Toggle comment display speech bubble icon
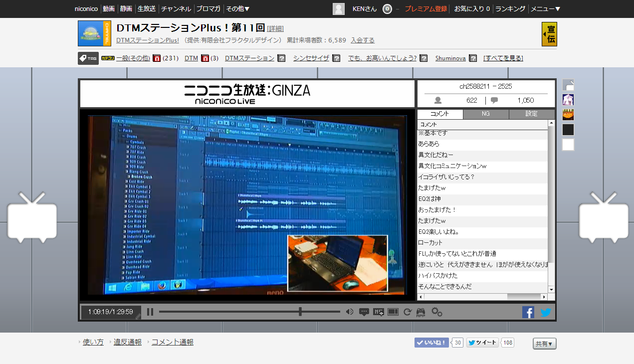Image resolution: width=634 pixels, height=364 pixels. [x=364, y=312]
